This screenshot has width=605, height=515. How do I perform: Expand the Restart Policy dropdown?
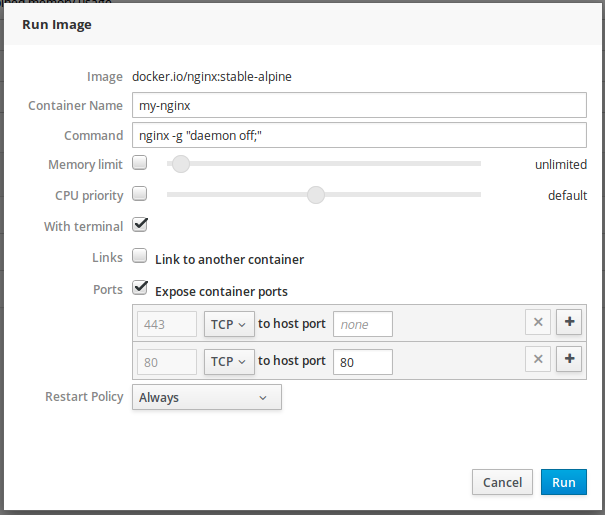coord(207,397)
